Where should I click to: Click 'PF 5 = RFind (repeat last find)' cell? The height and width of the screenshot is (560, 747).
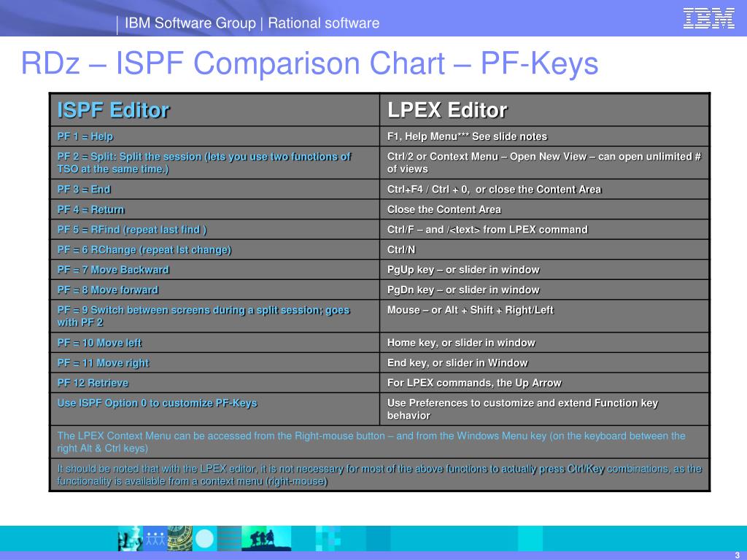click(215, 230)
